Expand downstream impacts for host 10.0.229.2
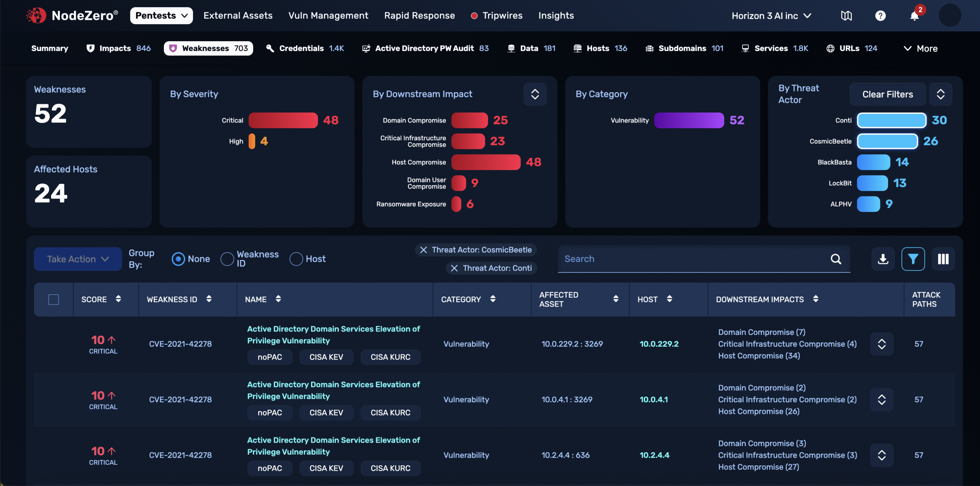Viewport: 980px width, 486px height. (881, 344)
